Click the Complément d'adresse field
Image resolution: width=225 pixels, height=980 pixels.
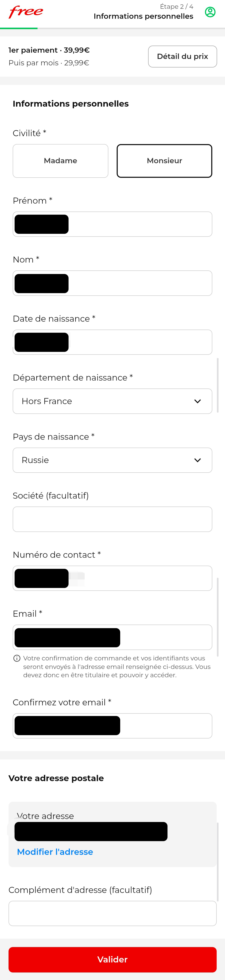[112, 913]
